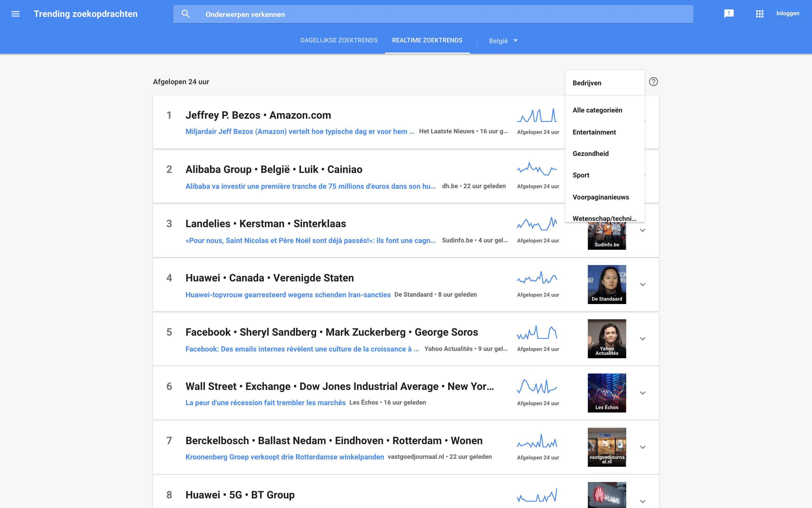
Task: Click the Trending zoekopdrachten header title
Action: pos(86,14)
